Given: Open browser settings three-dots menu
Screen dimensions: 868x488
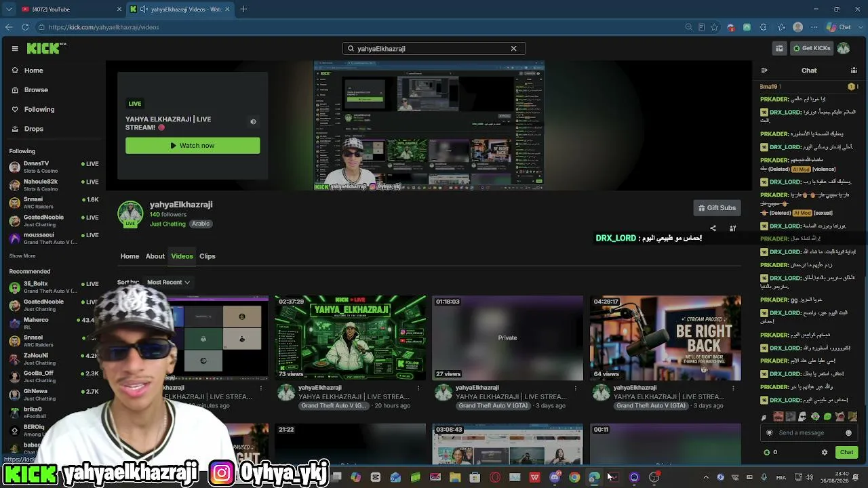Looking at the screenshot, I should tap(814, 27).
